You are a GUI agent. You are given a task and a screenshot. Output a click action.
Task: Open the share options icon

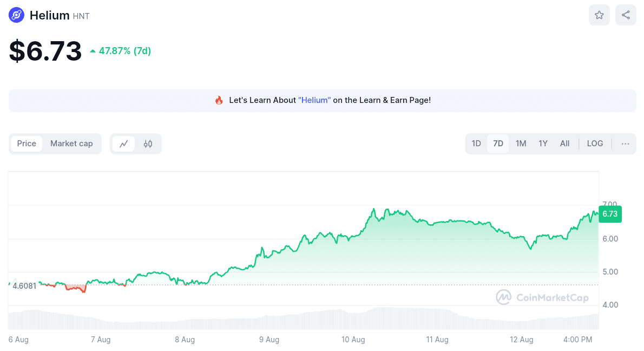click(x=626, y=15)
